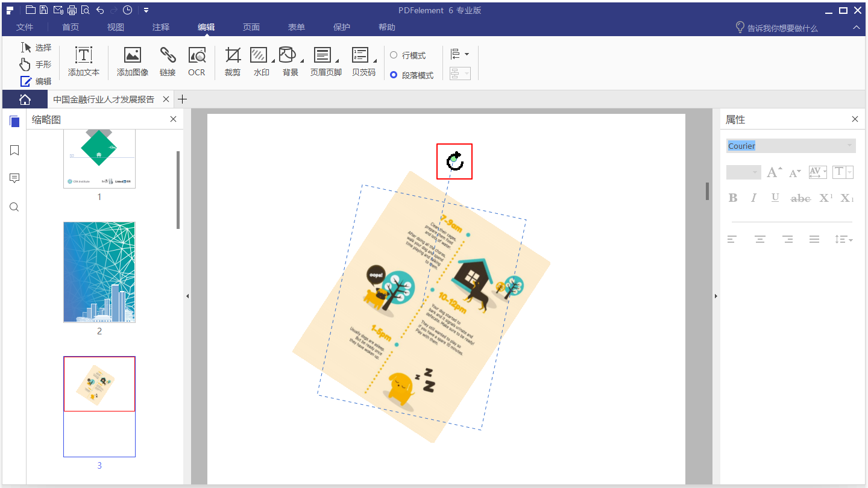Collapse the ribbon with the chevron

coord(856,28)
